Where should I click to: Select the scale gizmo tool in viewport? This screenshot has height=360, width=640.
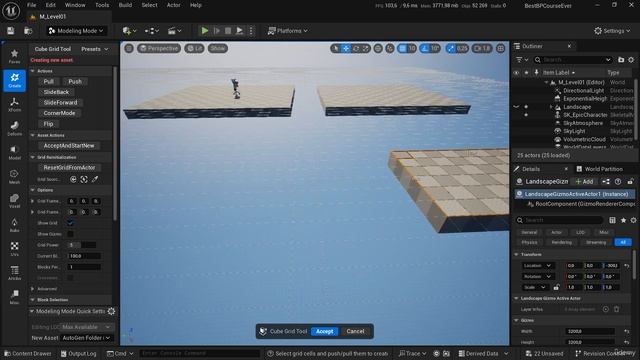coord(366,48)
